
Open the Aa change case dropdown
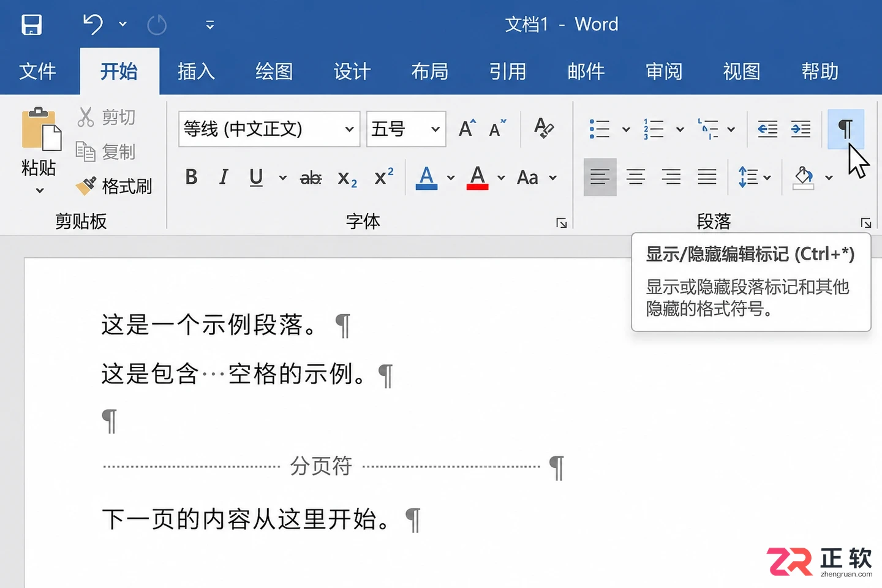(x=537, y=178)
